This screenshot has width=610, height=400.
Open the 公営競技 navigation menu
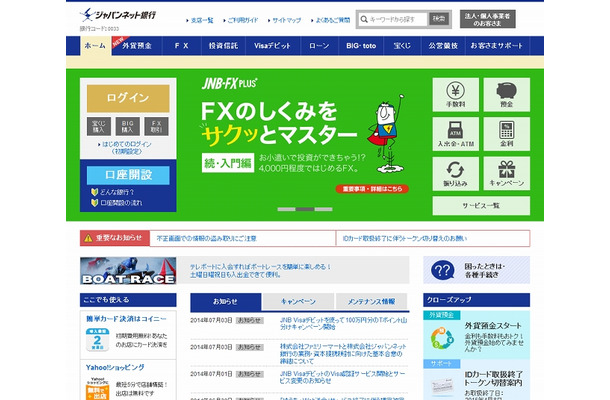click(x=443, y=46)
